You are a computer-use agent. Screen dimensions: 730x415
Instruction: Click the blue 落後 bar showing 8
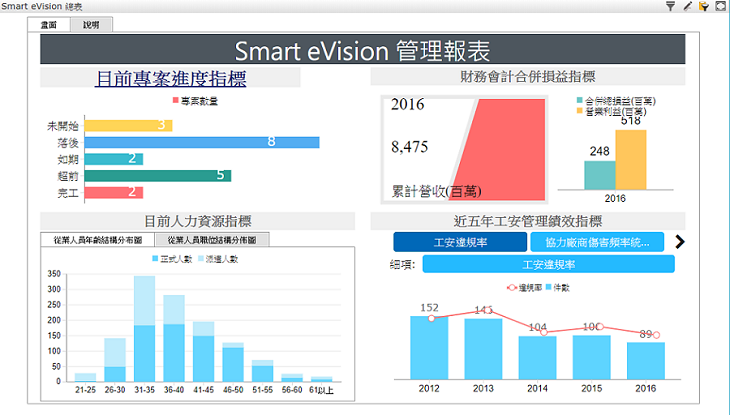202,142
